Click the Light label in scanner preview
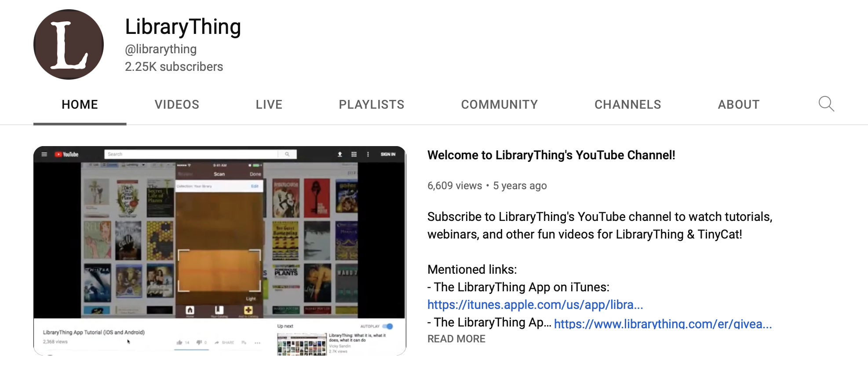This screenshot has width=868, height=367. tap(251, 299)
